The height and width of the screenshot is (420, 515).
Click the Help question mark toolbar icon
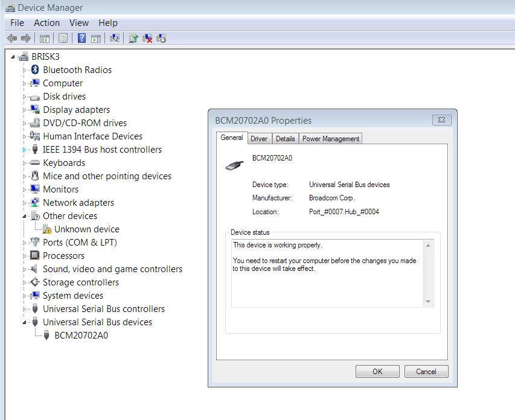(x=82, y=38)
